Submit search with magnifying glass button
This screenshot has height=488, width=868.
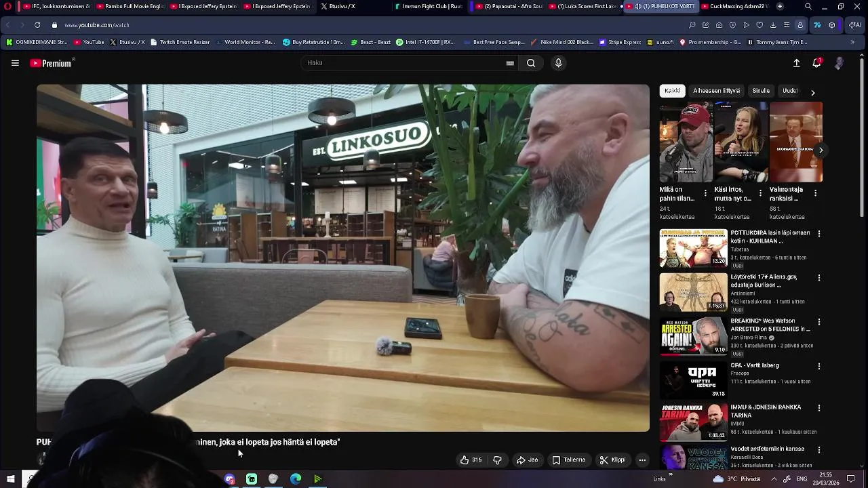(531, 63)
